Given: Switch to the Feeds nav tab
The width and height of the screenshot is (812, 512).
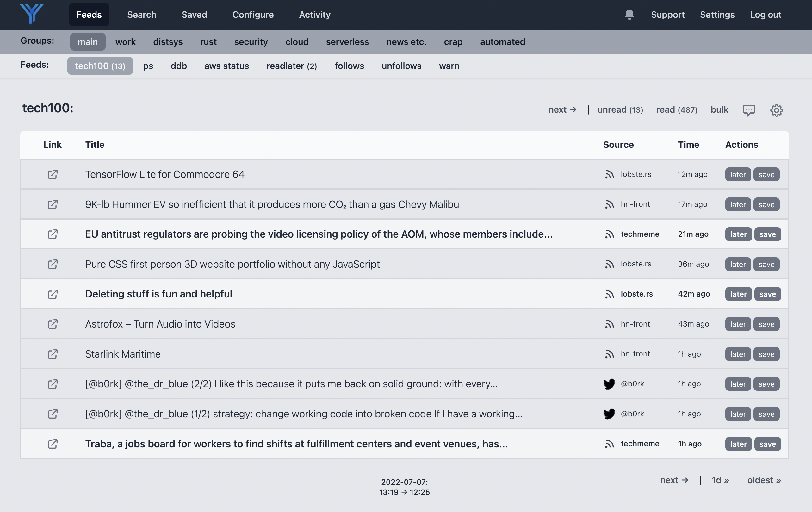Looking at the screenshot, I should [89, 15].
